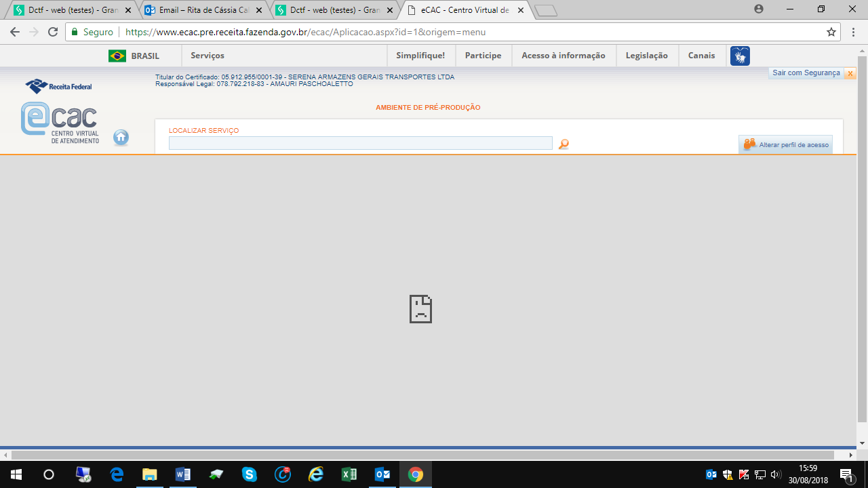Close the Sair com Segurança notice
The height and width of the screenshot is (488, 868).
pos(850,73)
